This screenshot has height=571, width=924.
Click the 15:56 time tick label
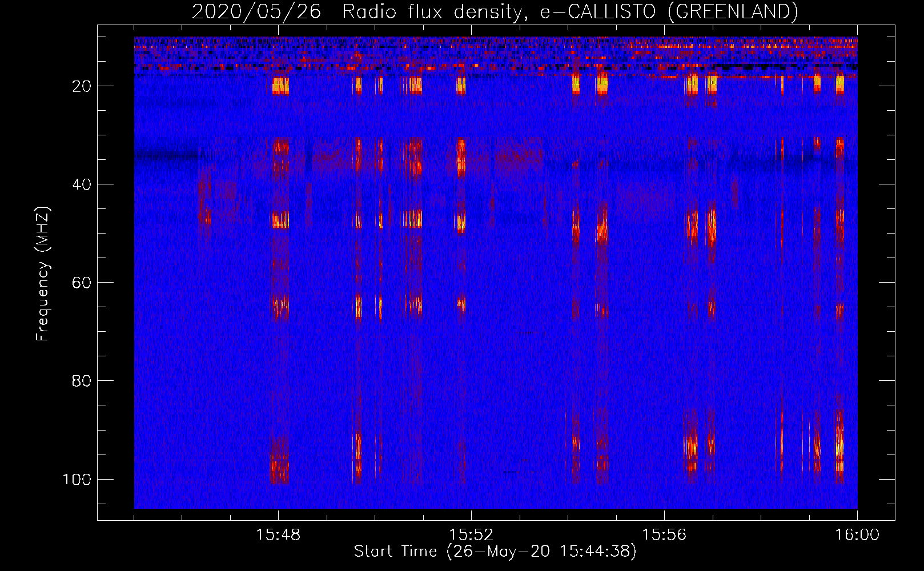[x=664, y=534]
